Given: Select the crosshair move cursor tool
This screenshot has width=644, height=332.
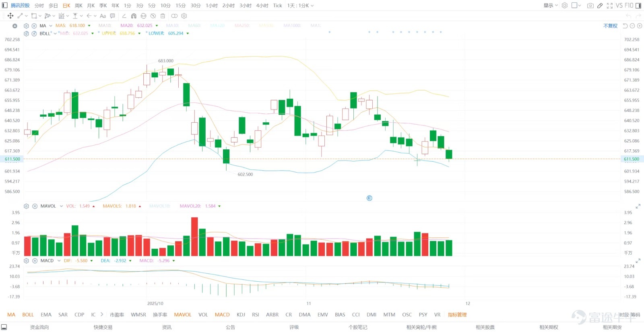Looking at the screenshot, I should pyautogui.click(x=10, y=16).
